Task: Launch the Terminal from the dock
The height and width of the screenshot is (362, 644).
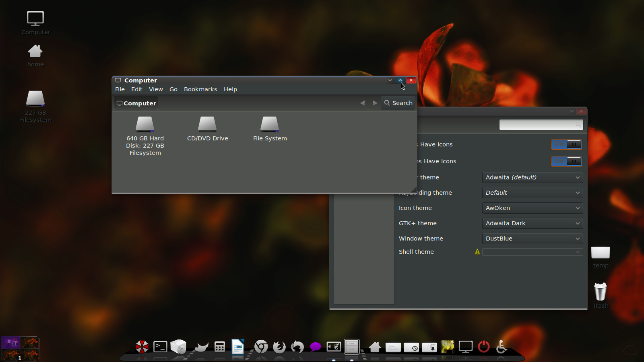Action: click(160, 346)
